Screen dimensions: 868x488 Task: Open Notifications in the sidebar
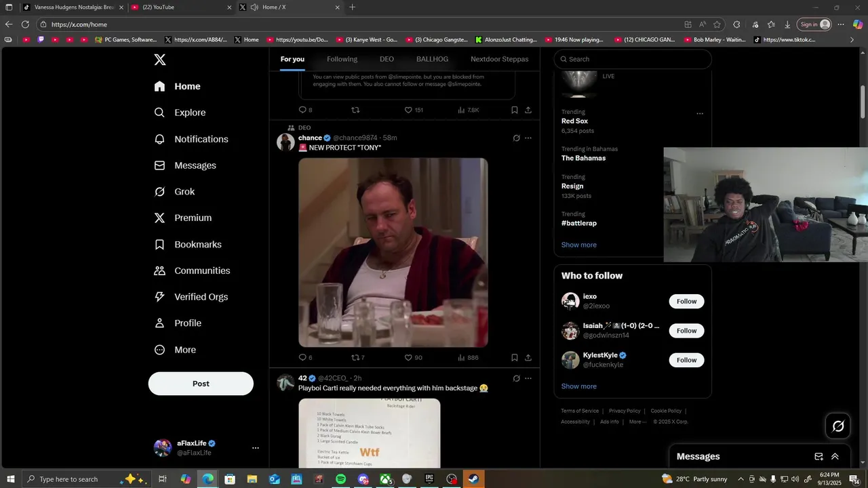click(x=191, y=139)
